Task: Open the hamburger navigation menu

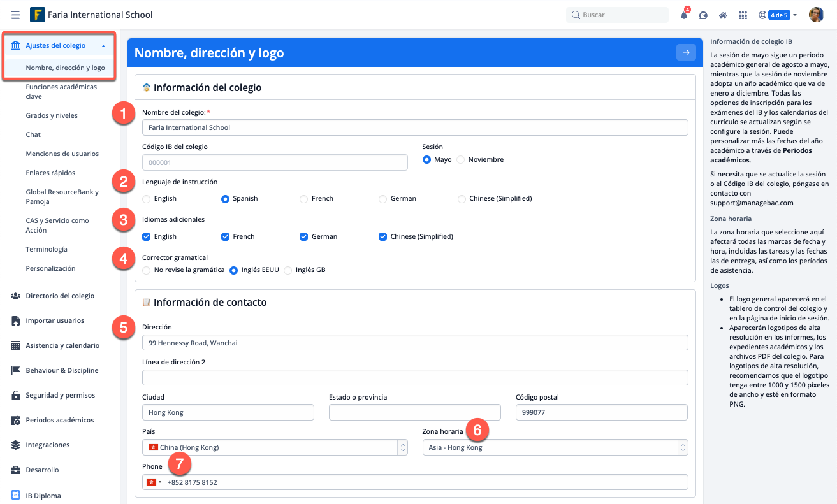Action: pos(15,15)
